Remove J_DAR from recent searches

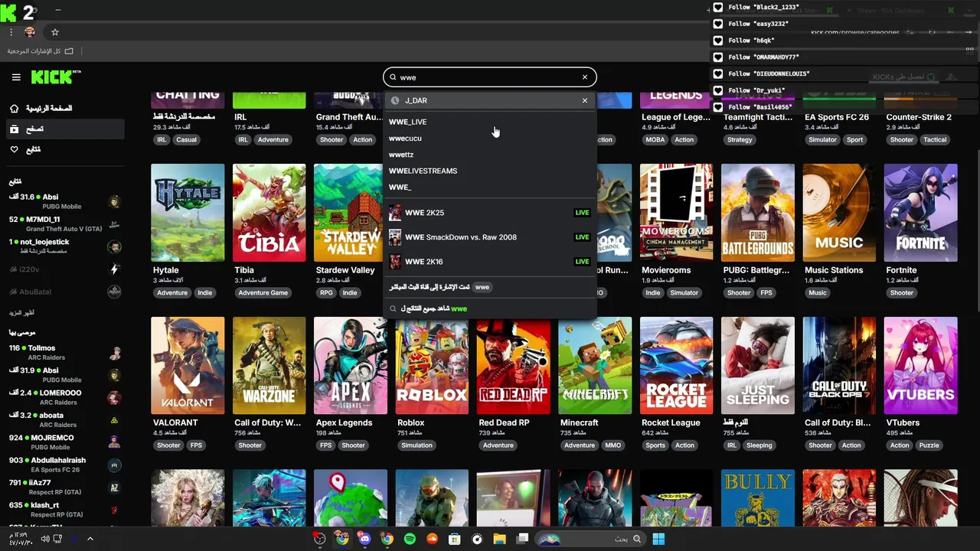click(x=585, y=100)
